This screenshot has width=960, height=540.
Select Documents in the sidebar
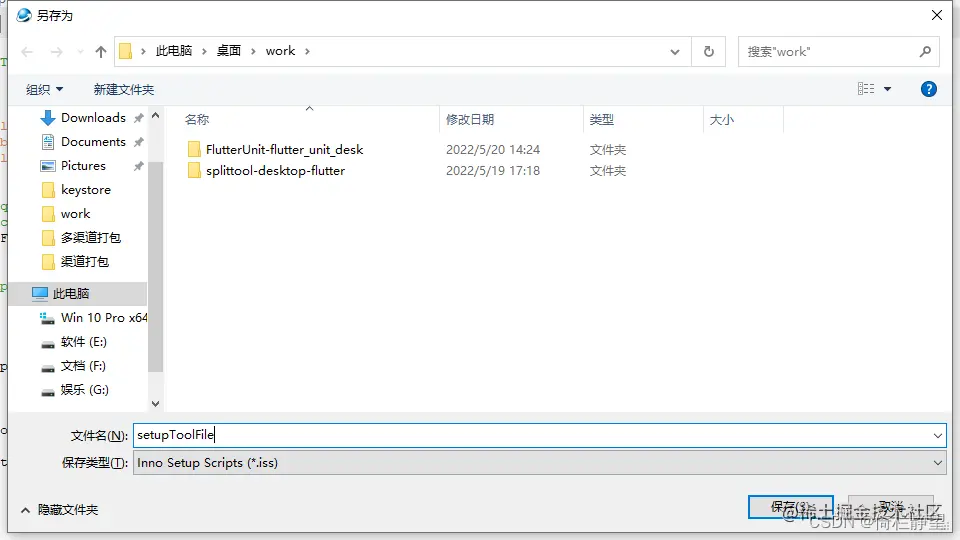click(93, 141)
